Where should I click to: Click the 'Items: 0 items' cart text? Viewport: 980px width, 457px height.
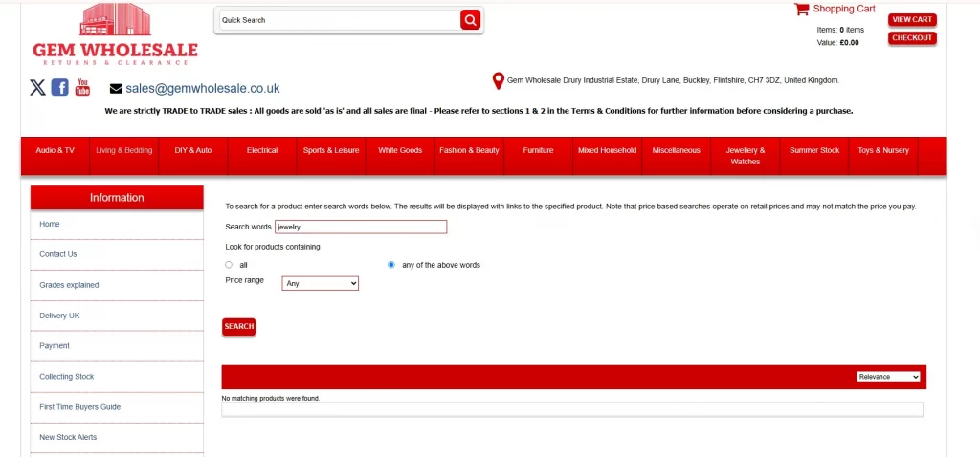840,30
